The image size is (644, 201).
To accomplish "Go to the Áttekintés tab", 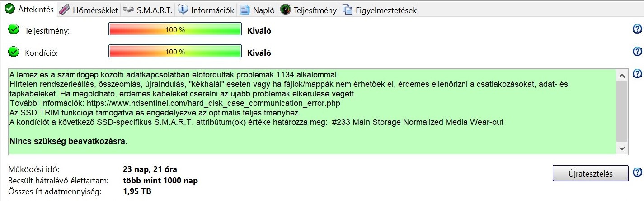I will [x=30, y=10].
